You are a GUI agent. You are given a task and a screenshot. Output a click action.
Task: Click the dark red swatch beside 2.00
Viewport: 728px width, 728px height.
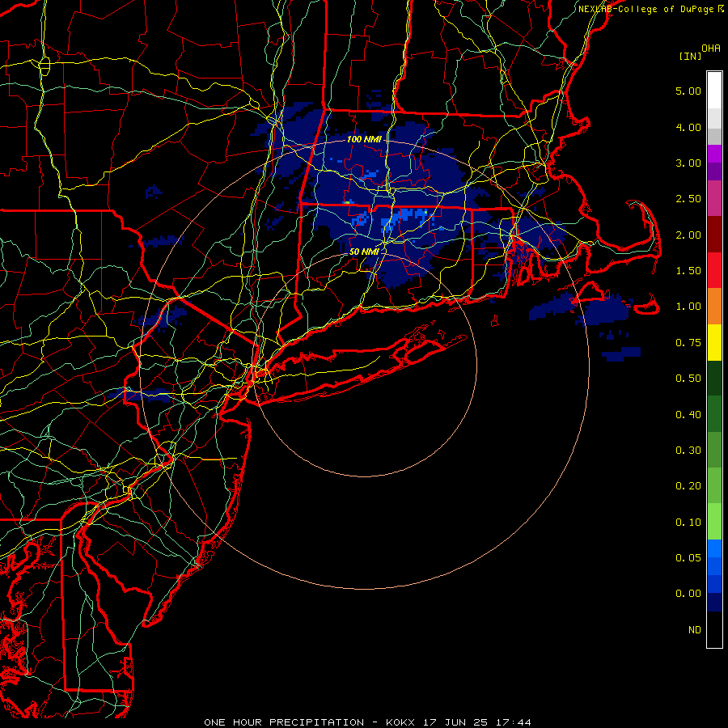(x=714, y=235)
